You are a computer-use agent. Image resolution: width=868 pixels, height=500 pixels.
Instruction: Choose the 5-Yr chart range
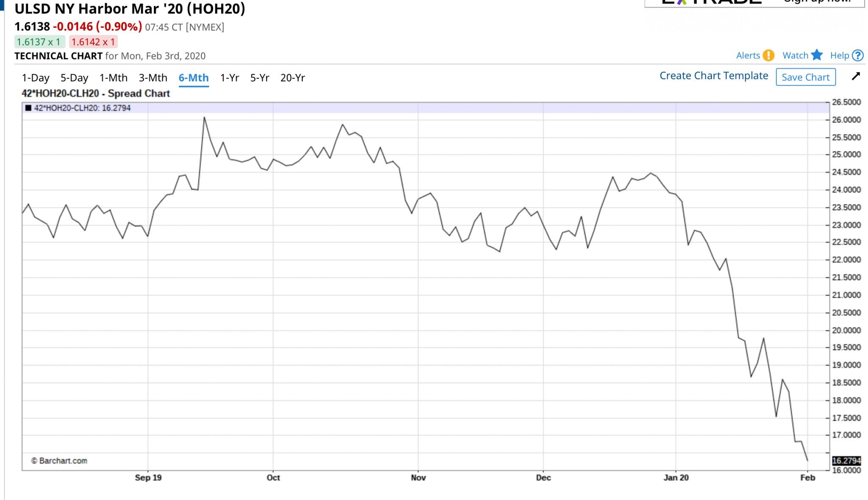pyautogui.click(x=260, y=78)
